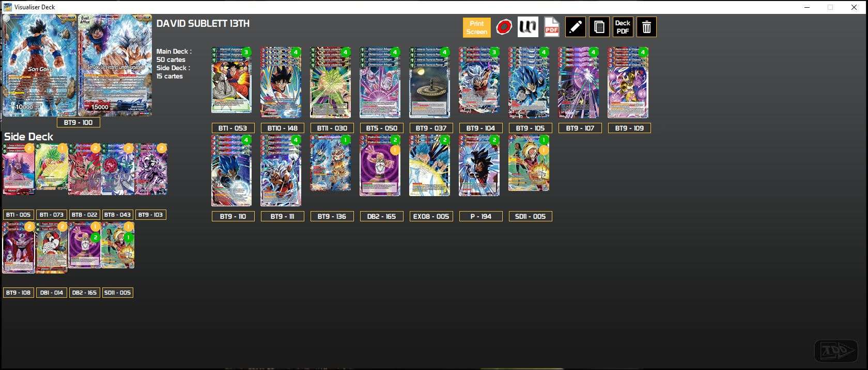Viewport: 868px width, 370px height.
Task: Click the side deck SD11 - 005 label
Action: [117, 293]
